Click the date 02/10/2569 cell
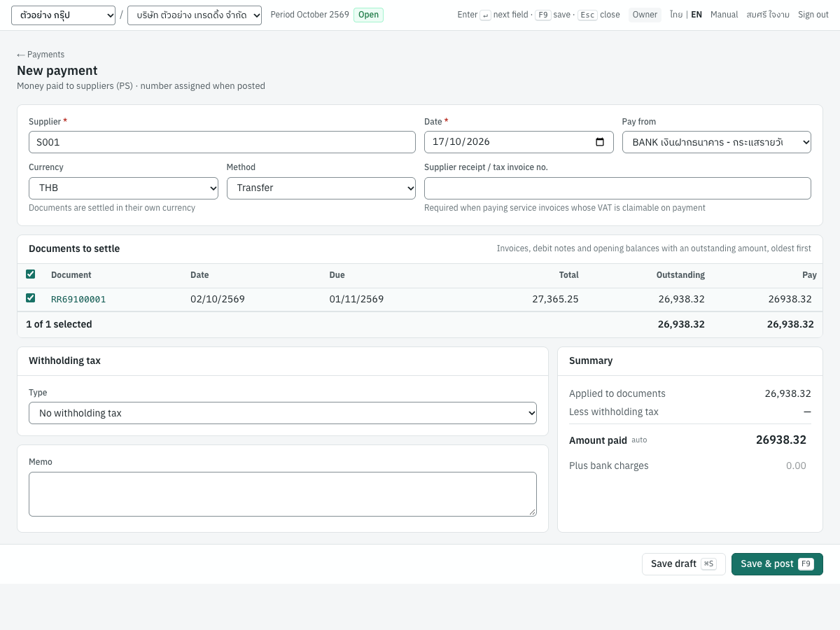Image resolution: width=840 pixels, height=630 pixels. (x=218, y=299)
